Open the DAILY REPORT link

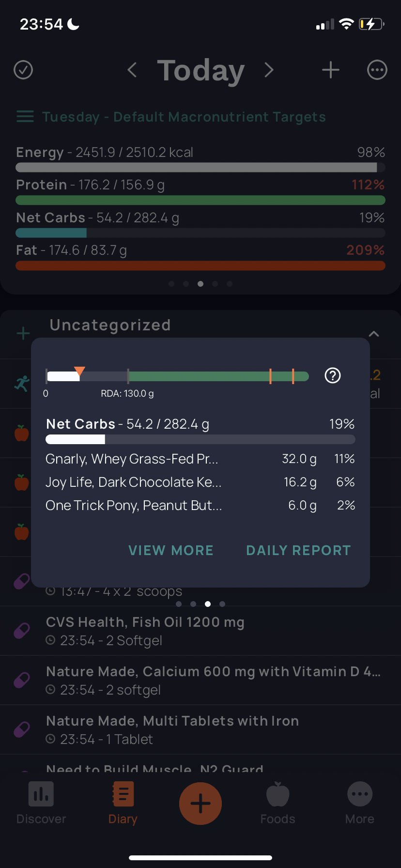[298, 550]
